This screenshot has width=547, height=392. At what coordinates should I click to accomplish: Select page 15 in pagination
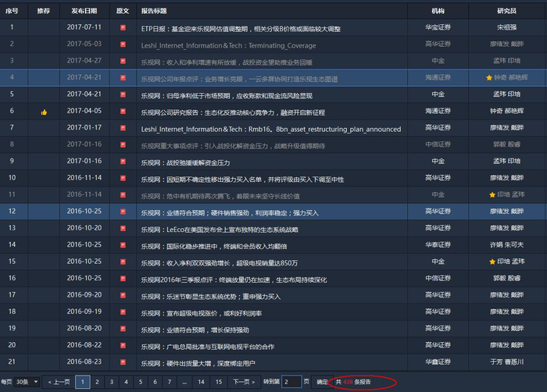pyautogui.click(x=219, y=382)
